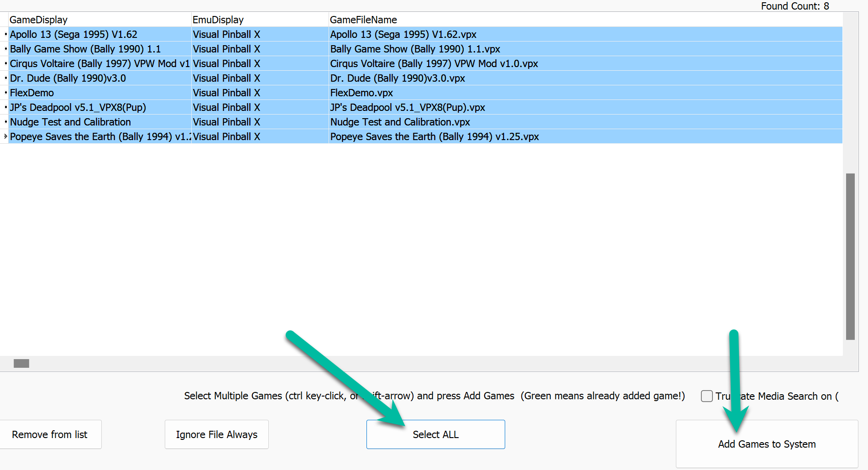The width and height of the screenshot is (868, 470).
Task: Select the Nudge Test and Calibration row
Action: tap(91, 122)
